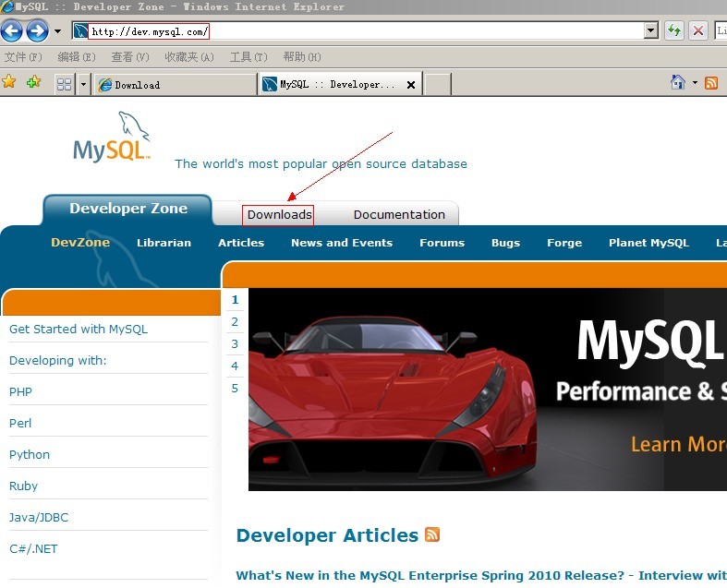Open Favorites Center star icon
The height and width of the screenshot is (588, 727).
tap(9, 83)
